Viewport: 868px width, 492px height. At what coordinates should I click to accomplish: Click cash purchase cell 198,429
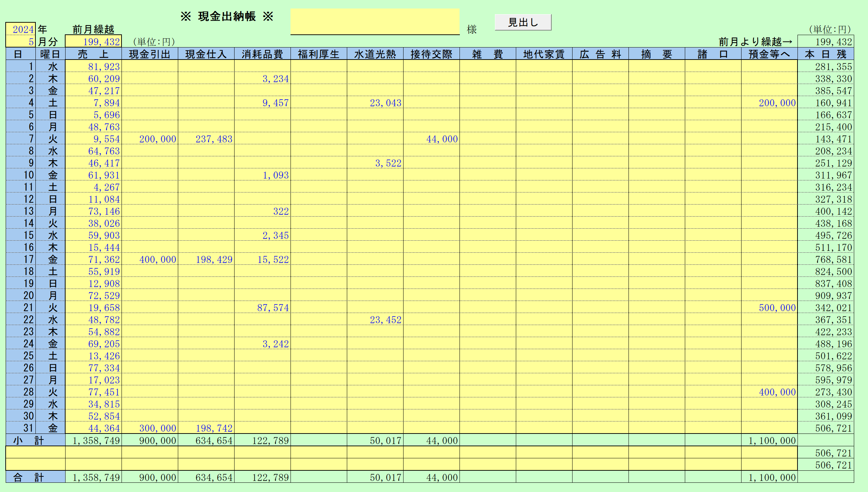point(206,259)
